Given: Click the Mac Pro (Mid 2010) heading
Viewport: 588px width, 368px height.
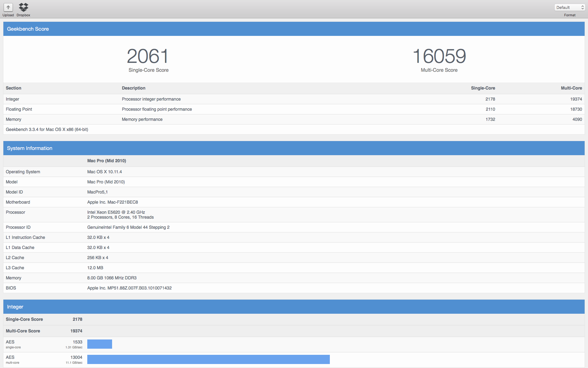Looking at the screenshot, I should point(107,161).
